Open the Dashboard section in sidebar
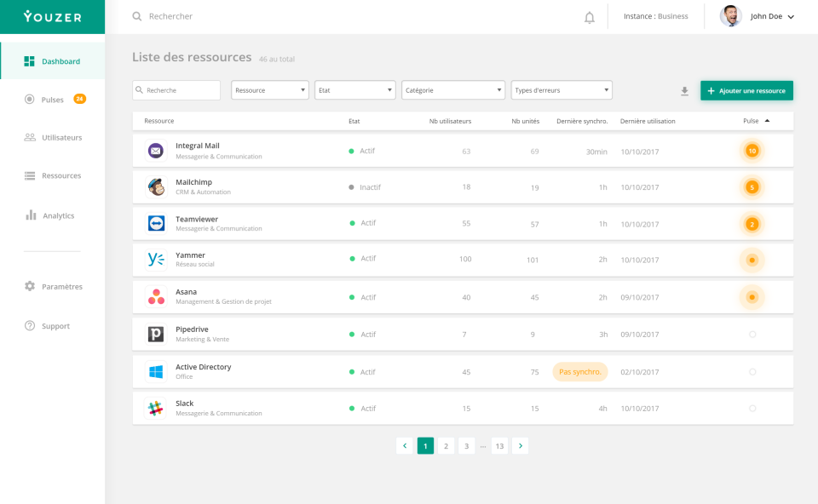818x504 pixels. pyautogui.click(x=56, y=60)
